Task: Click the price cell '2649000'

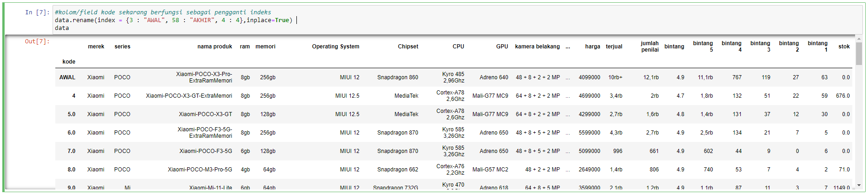Action: (590, 170)
